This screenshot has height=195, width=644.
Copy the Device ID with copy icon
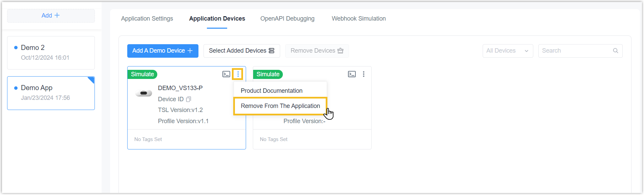189,99
